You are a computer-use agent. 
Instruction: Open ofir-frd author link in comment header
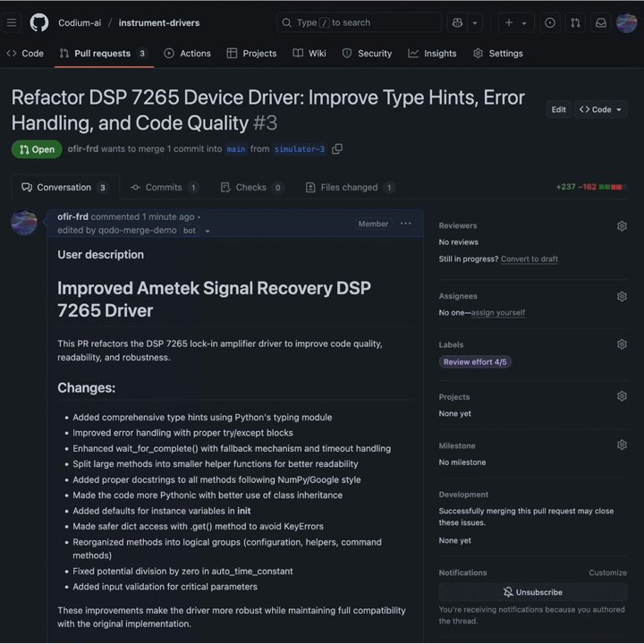[x=72, y=216]
